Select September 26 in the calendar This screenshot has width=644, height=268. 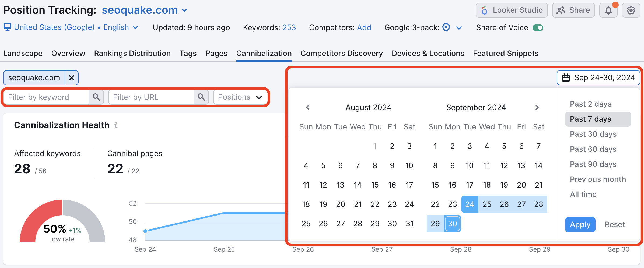tap(504, 204)
